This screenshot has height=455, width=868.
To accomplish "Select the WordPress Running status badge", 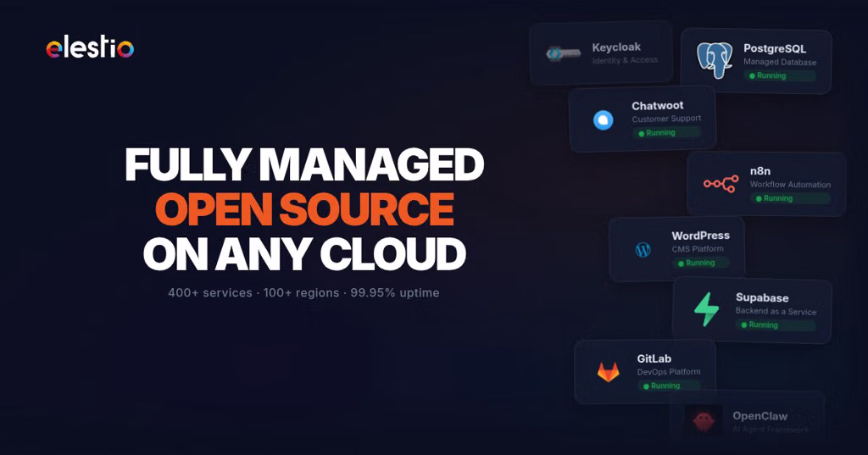I will pos(700,263).
